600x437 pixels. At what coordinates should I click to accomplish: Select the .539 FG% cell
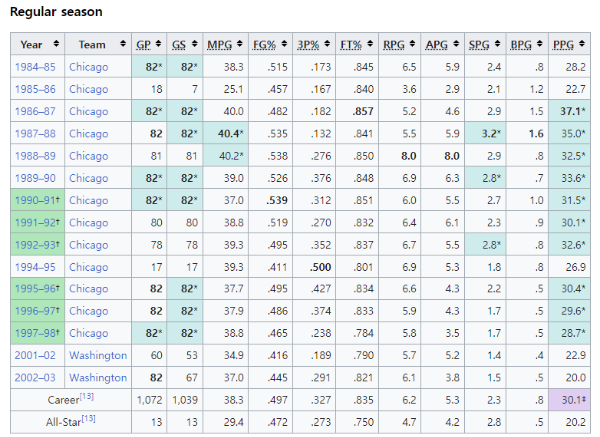(x=271, y=200)
